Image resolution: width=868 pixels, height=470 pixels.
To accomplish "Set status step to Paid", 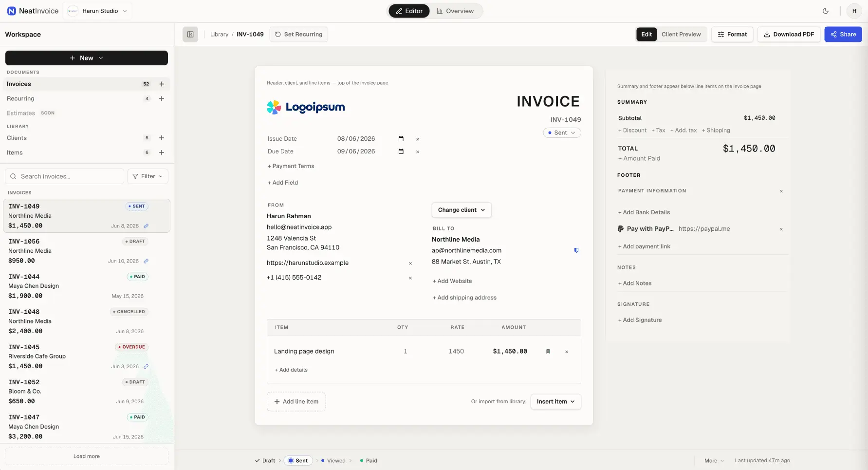I will click(x=369, y=460).
